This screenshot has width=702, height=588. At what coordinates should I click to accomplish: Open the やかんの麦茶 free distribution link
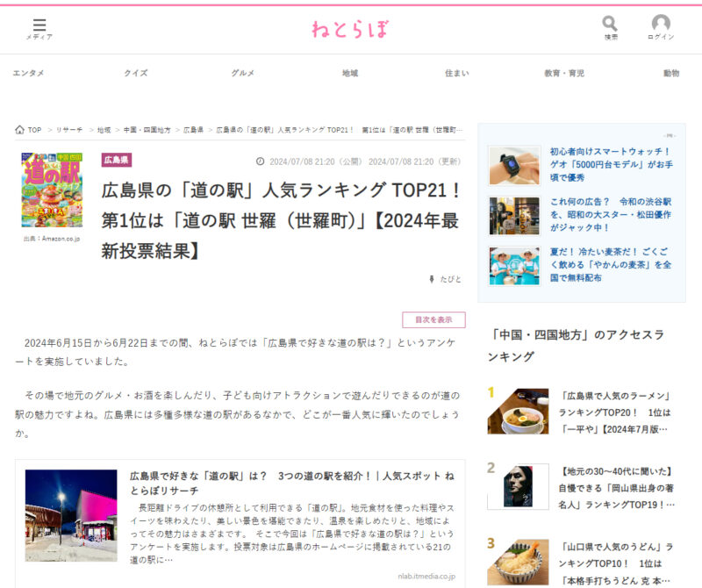611,264
